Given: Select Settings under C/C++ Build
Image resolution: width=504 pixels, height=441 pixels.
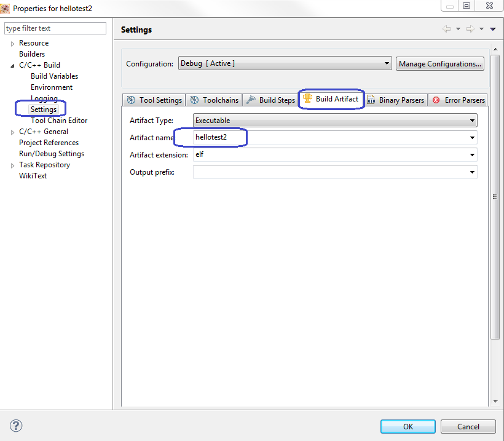Looking at the screenshot, I should (x=44, y=109).
